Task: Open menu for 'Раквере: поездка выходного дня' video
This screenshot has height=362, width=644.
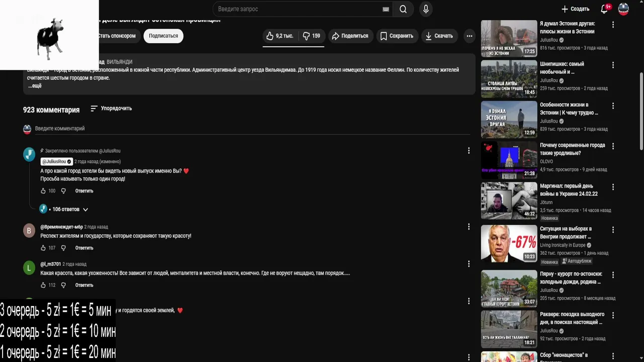Action: [613, 315]
